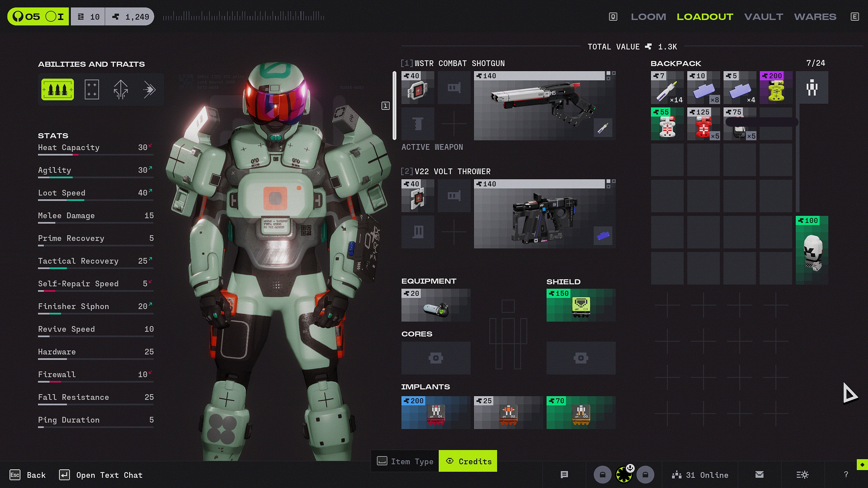868x488 pixels.
Task: Toggle sorting by Credits
Action: click(x=468, y=461)
